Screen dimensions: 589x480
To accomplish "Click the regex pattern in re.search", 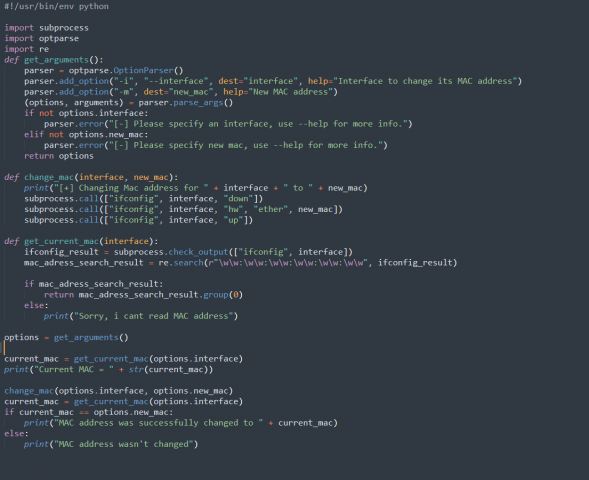I will (x=287, y=263).
